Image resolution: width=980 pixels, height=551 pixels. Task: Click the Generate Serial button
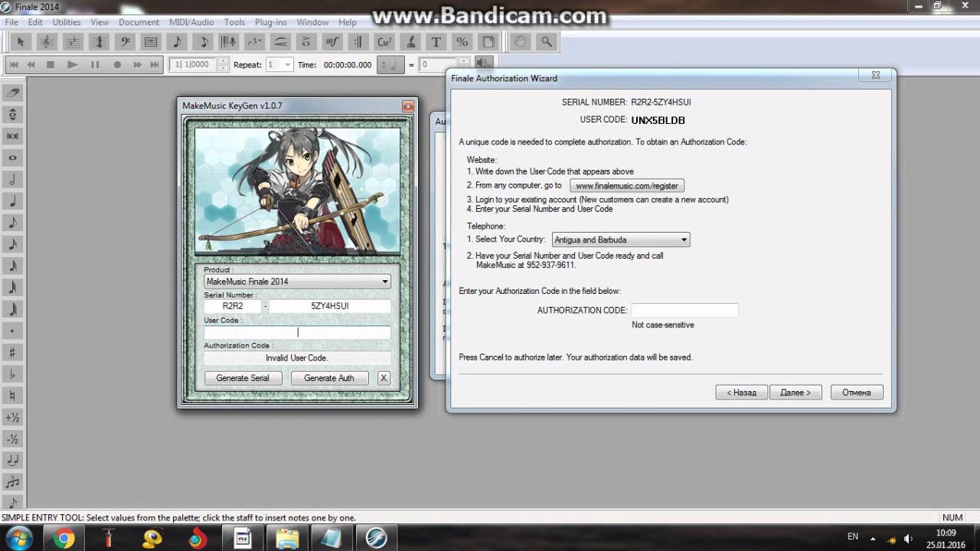tap(243, 378)
